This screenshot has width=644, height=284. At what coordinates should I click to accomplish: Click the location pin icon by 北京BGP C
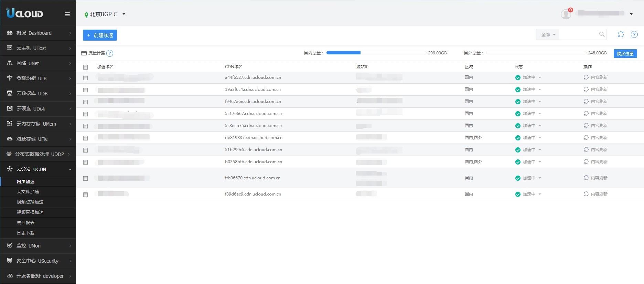tap(86, 15)
